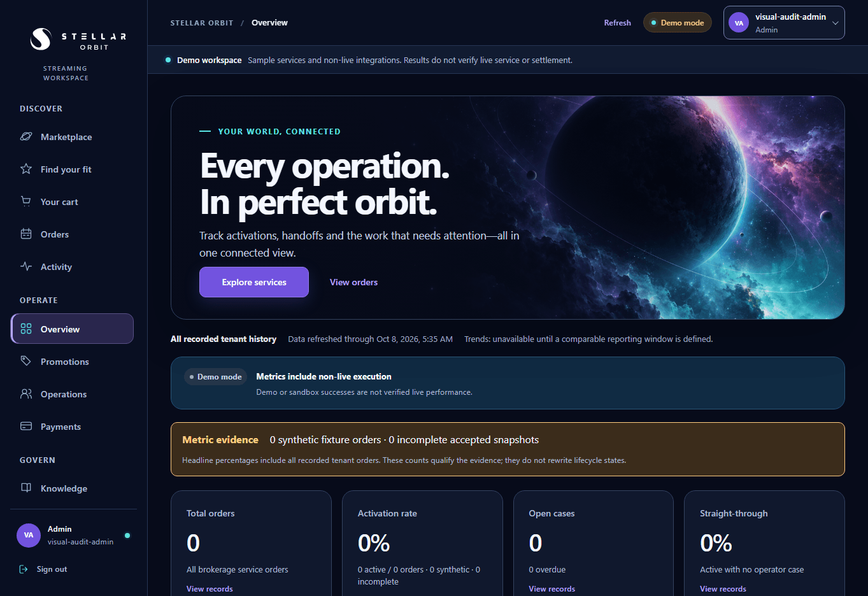Click the Stellar Orbit breadcrumb
The image size is (868, 596).
[202, 23]
